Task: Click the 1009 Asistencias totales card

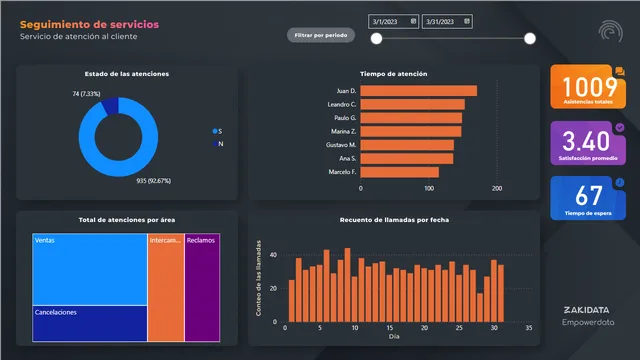Action: click(588, 87)
